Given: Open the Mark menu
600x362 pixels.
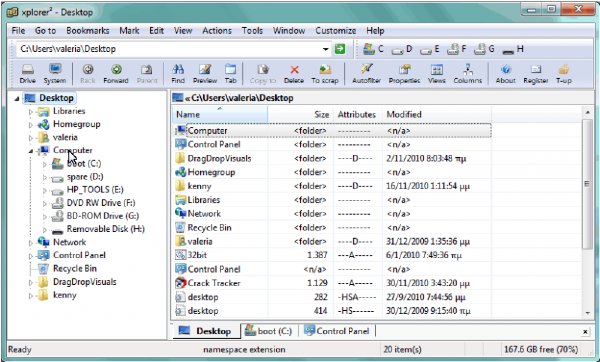Looking at the screenshot, I should pyautogui.click(x=129, y=31).
